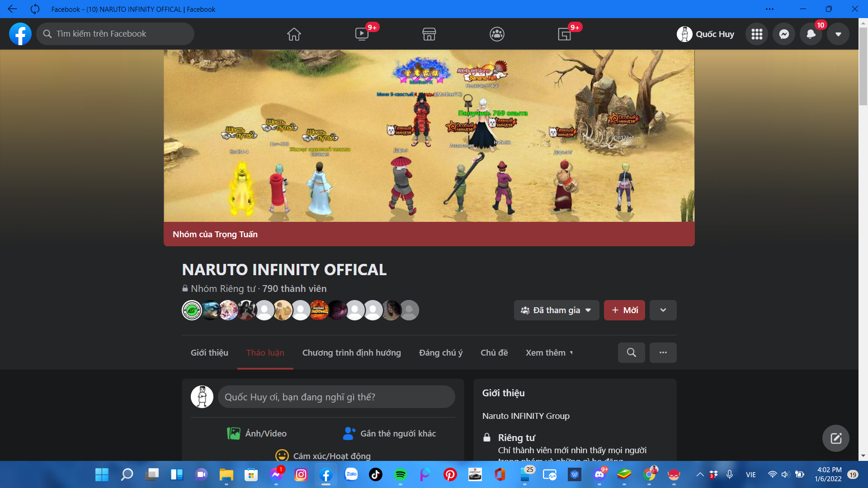This screenshot has width=868, height=488.
Task: Open the first member avatar with green leaf logo
Action: tap(192, 310)
